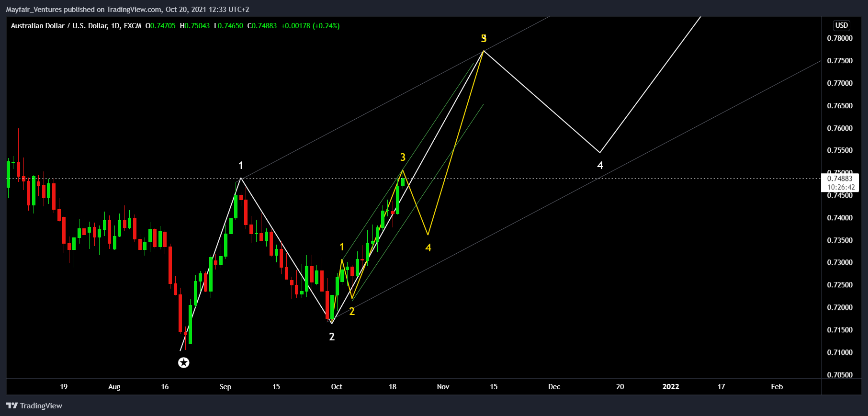The width and height of the screenshot is (868, 416).
Task: Click the 0.74000 price axis label
Action: 840,218
